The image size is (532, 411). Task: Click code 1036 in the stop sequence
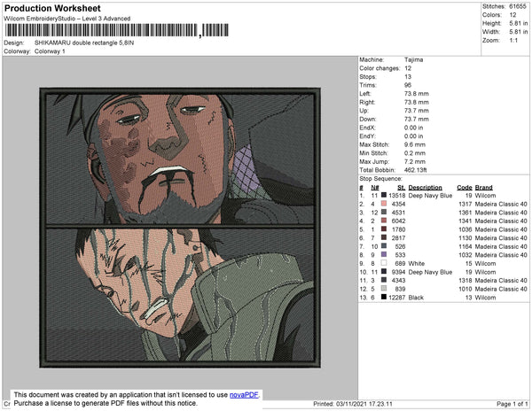pos(465,229)
